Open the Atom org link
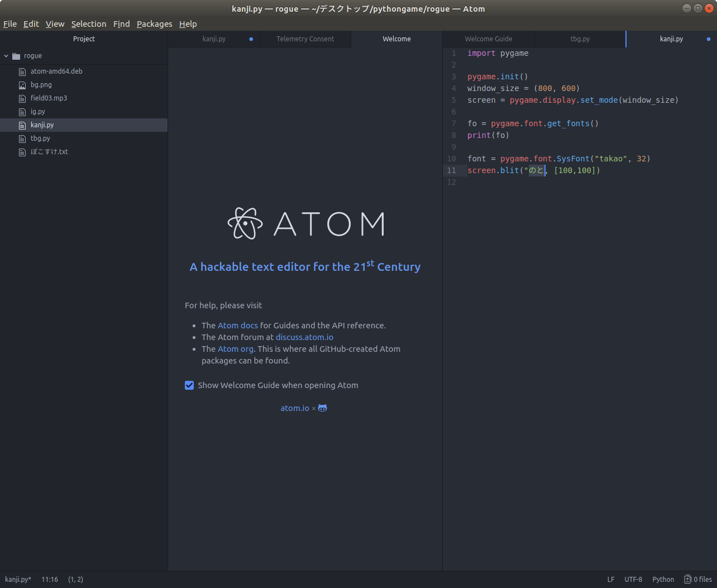717x588 pixels. (x=236, y=349)
